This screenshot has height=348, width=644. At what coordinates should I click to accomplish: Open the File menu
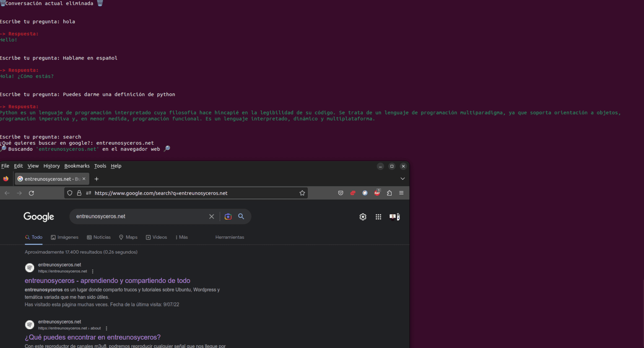click(5, 166)
